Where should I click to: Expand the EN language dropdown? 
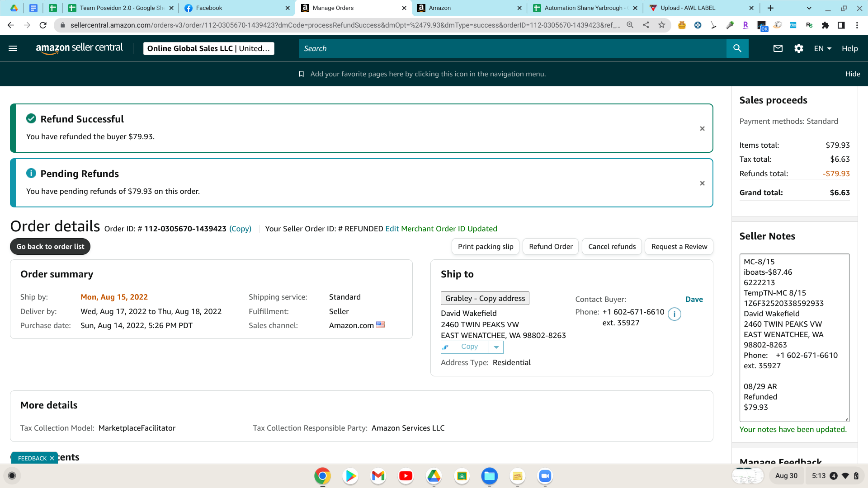coord(823,48)
